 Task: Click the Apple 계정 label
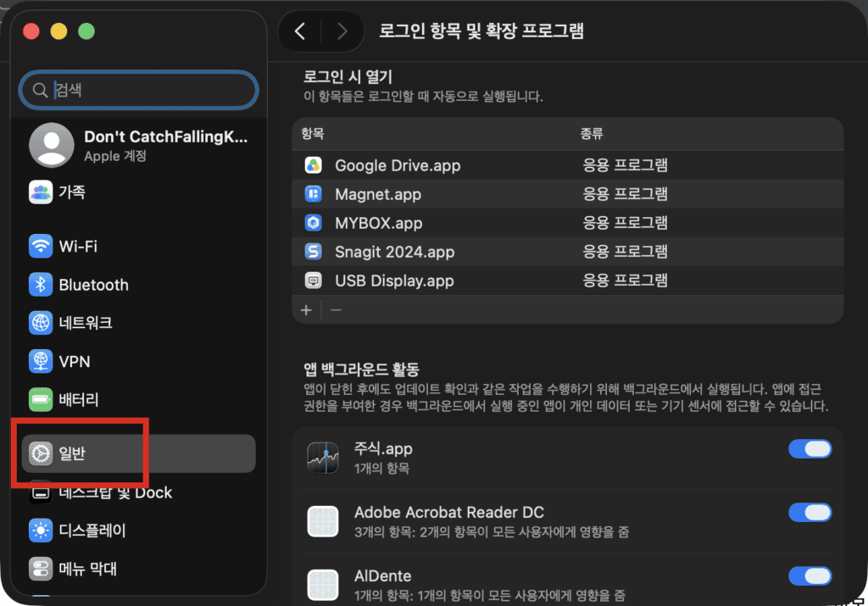(x=115, y=156)
